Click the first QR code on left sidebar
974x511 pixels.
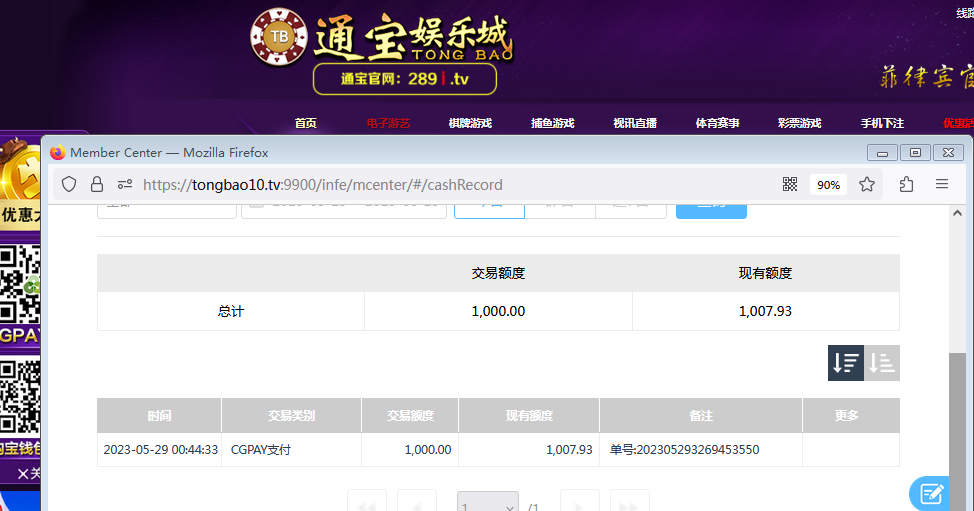tap(20, 283)
